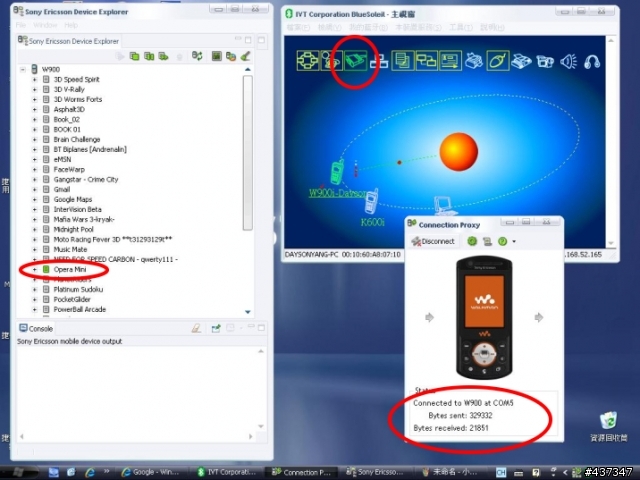Click the 'Bytes sent: 329332' status text
Screen dimensions: 640x480
(460, 416)
